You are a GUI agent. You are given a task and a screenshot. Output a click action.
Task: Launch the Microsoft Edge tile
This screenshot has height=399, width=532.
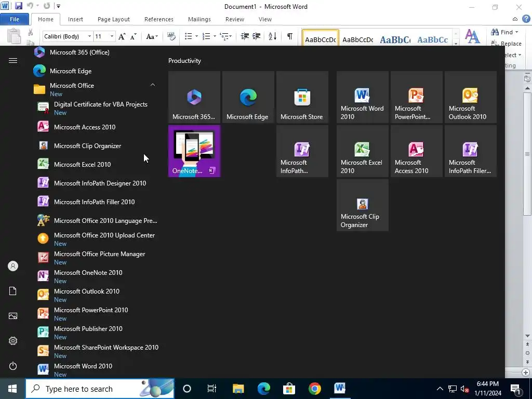tap(248, 97)
